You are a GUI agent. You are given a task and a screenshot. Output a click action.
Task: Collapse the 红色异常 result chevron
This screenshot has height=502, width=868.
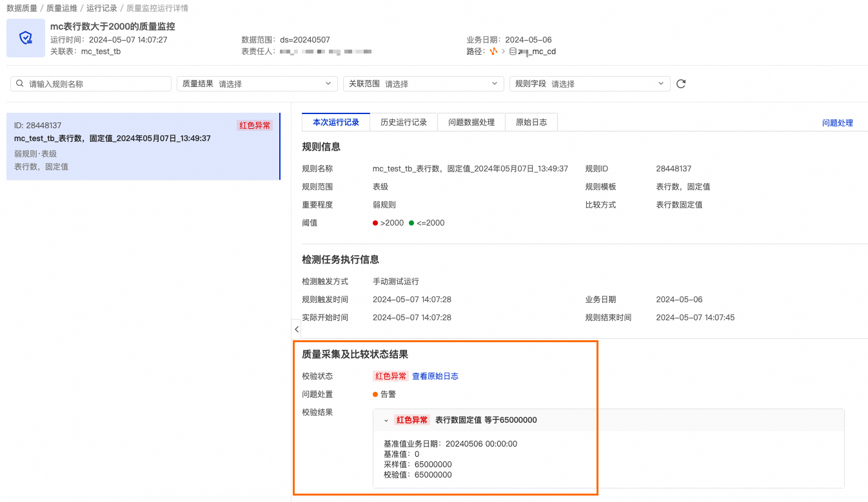pyautogui.click(x=386, y=420)
